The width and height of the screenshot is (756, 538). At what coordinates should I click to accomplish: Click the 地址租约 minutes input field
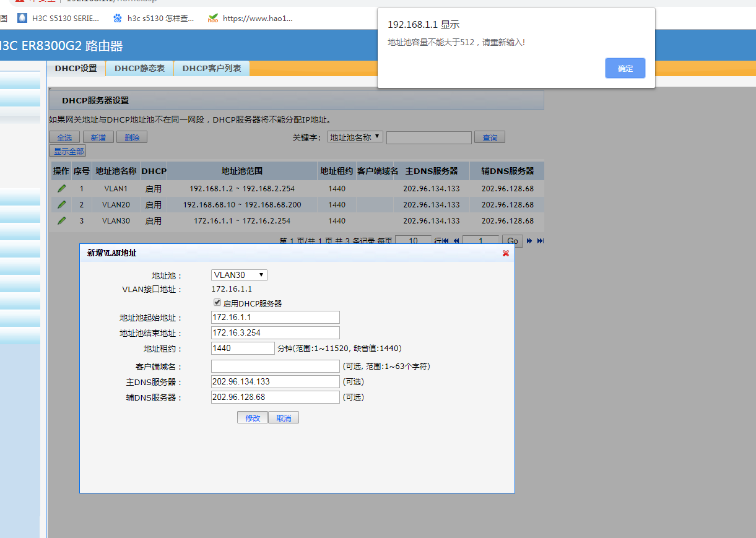click(242, 348)
